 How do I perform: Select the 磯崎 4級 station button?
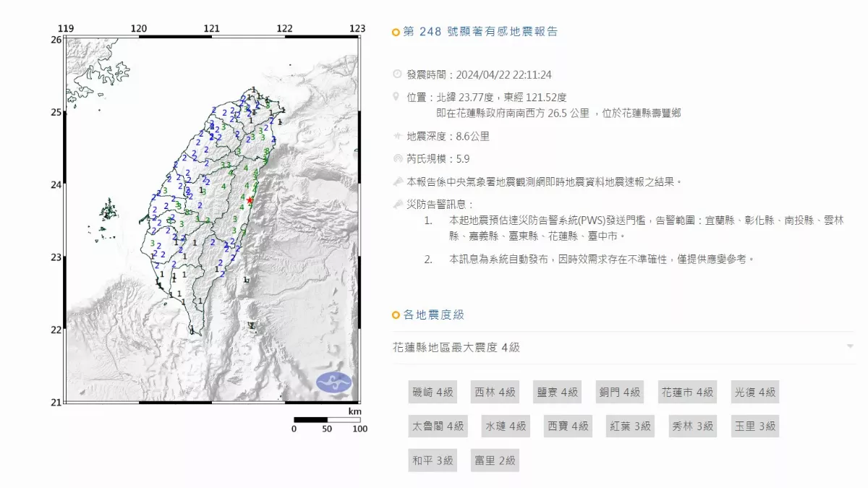click(x=433, y=392)
